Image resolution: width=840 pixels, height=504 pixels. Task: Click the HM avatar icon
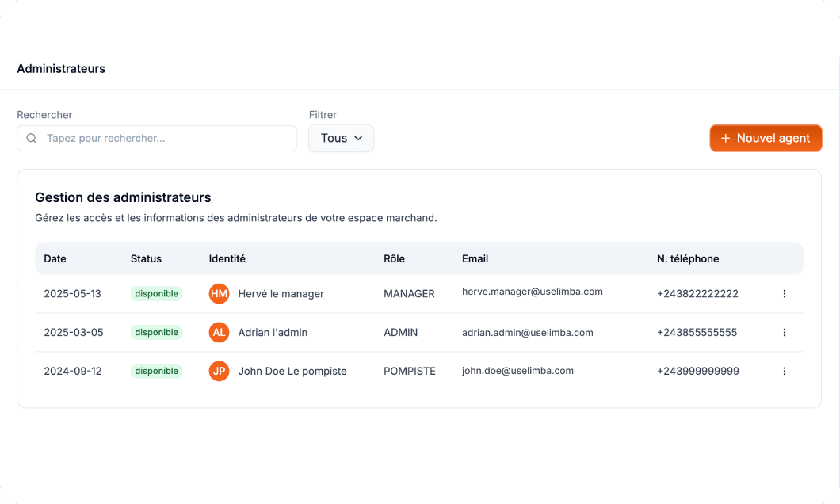pos(219,294)
